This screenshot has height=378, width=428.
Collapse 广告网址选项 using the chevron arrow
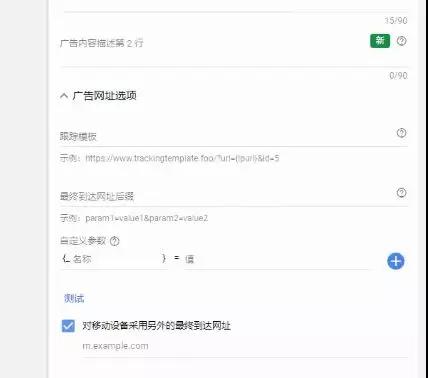64,96
